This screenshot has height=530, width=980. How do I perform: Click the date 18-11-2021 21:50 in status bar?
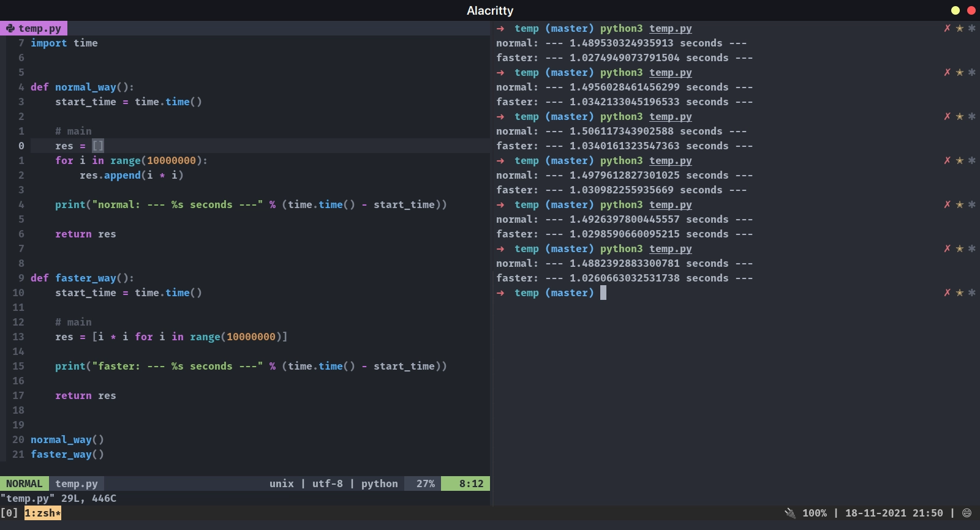tap(894, 513)
